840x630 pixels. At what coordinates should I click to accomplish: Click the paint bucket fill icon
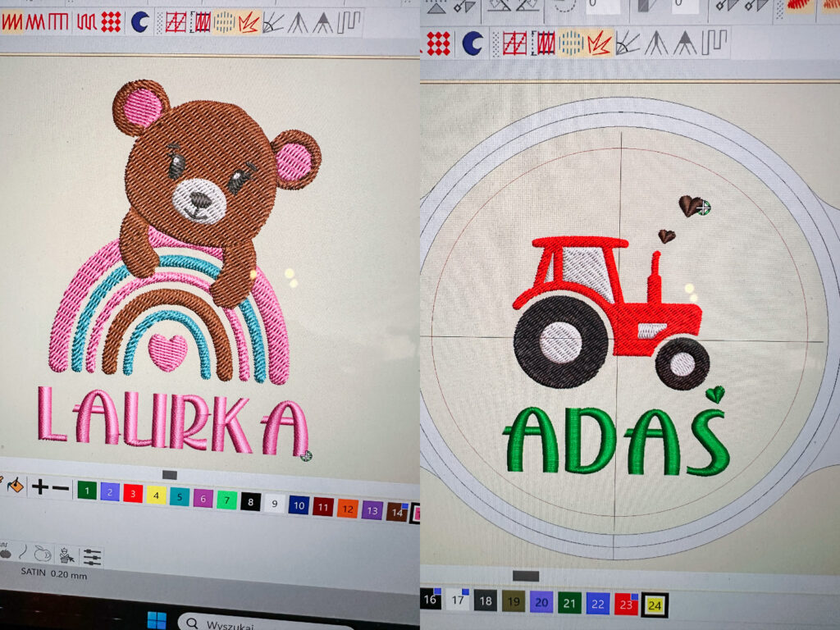(x=14, y=486)
